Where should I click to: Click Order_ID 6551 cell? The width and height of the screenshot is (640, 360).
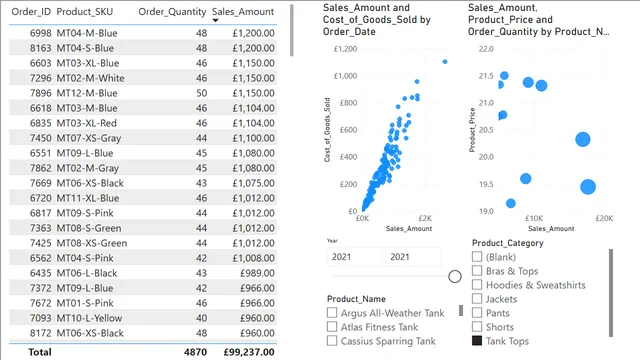(x=40, y=153)
